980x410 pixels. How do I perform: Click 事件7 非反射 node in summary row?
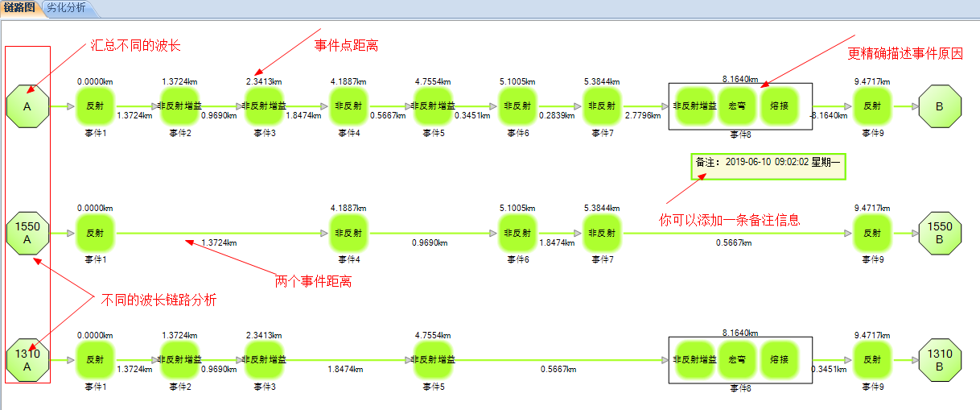coord(602,106)
